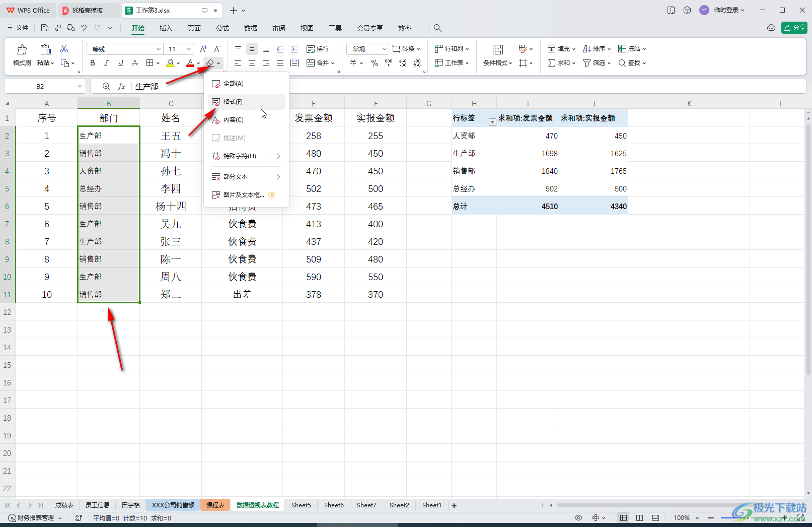Click the zoom out minus button

711,518
